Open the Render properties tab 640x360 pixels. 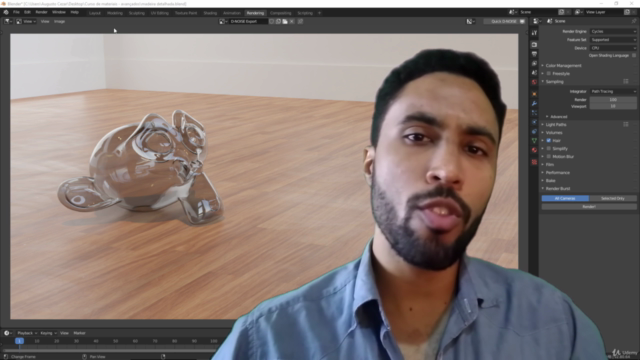click(534, 44)
